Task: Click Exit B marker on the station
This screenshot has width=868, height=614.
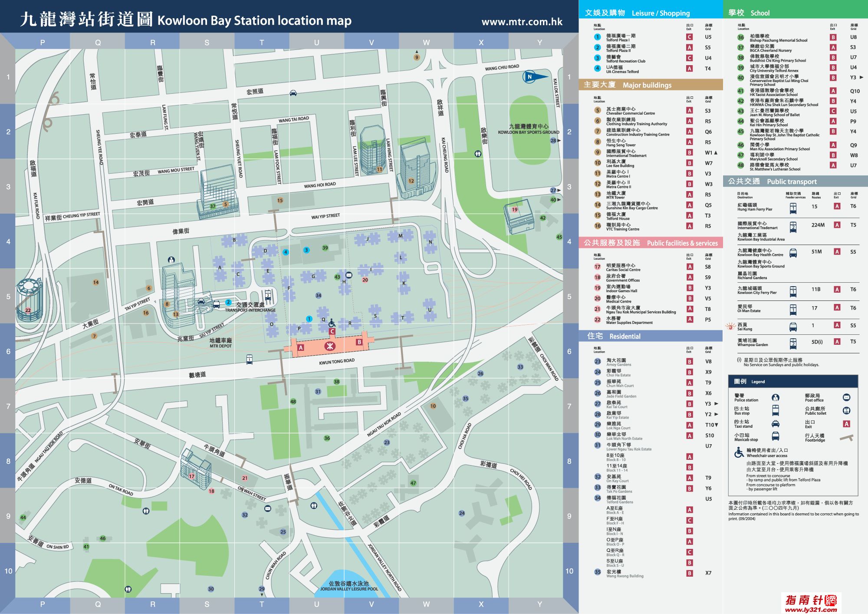Action: [x=359, y=342]
